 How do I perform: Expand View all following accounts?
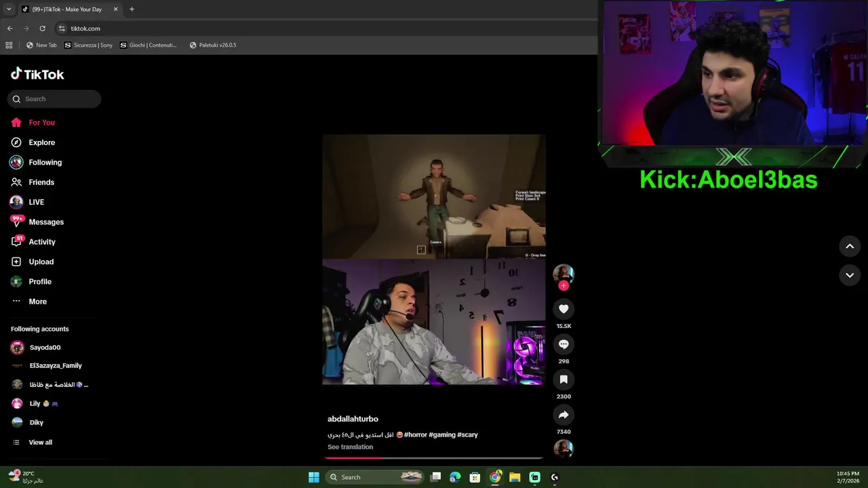pos(32,443)
